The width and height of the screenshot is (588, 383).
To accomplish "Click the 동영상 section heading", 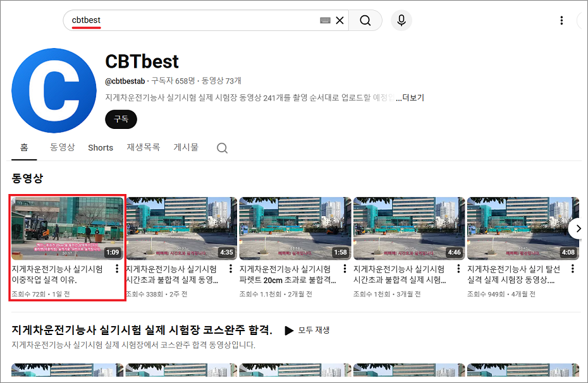I will (x=27, y=178).
